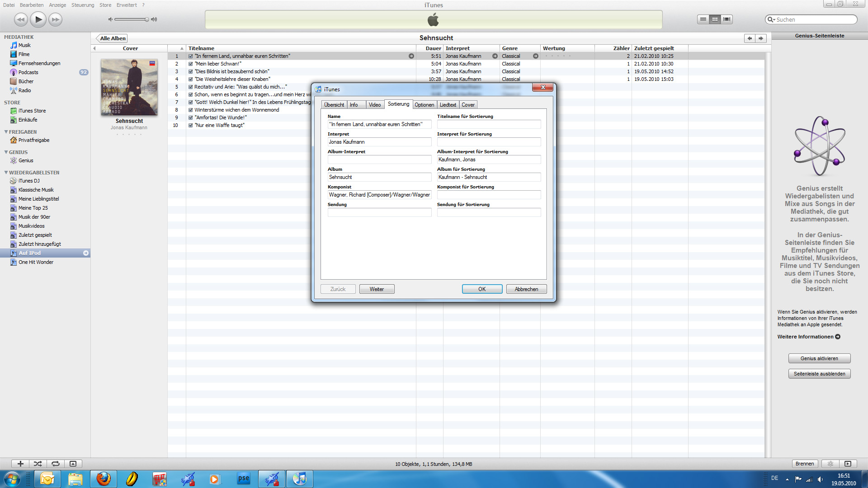Open the Optionen tab in dialog

pyautogui.click(x=425, y=105)
